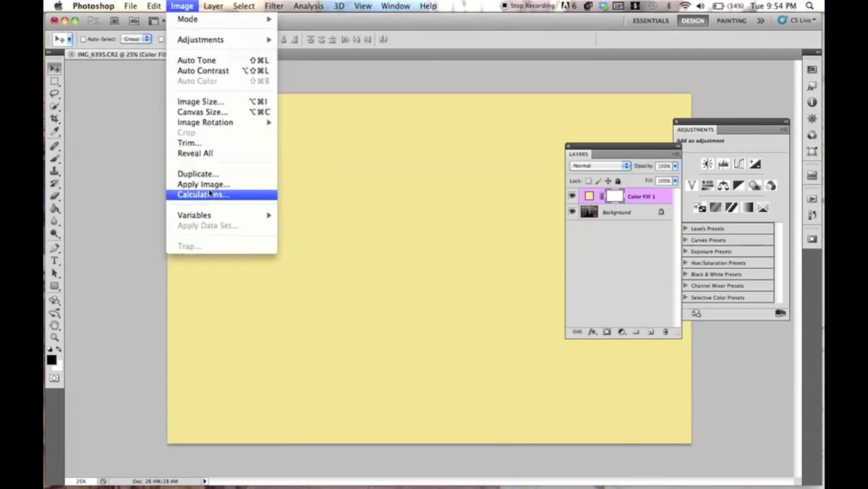Image resolution: width=868 pixels, height=489 pixels.
Task: Select the Clone Stamp tool
Action: click(54, 171)
